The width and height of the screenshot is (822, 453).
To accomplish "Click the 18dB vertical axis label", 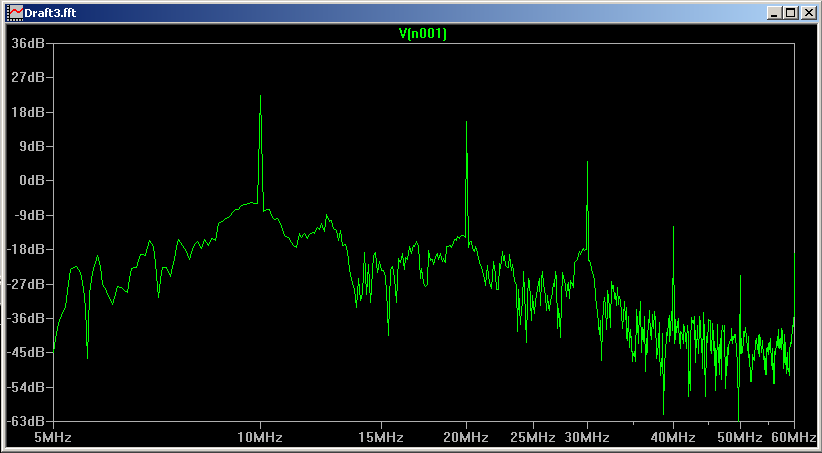I will tap(27, 112).
